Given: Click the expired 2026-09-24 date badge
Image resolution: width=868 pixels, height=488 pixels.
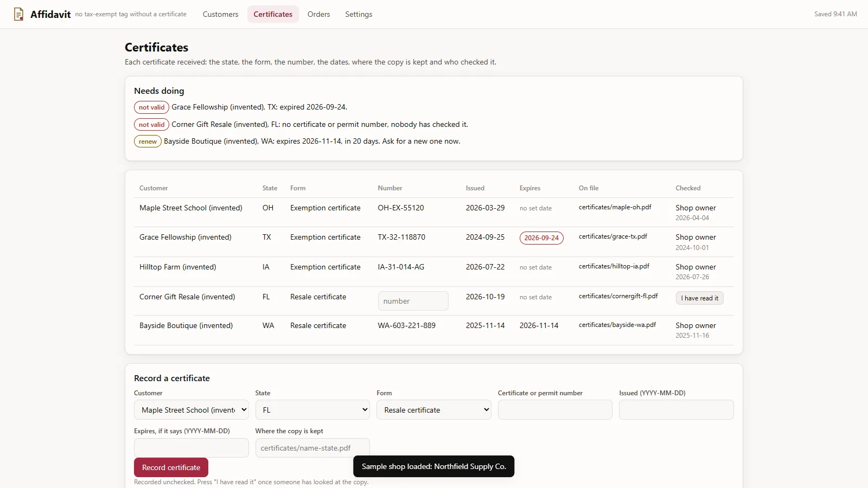Looking at the screenshot, I should (541, 238).
